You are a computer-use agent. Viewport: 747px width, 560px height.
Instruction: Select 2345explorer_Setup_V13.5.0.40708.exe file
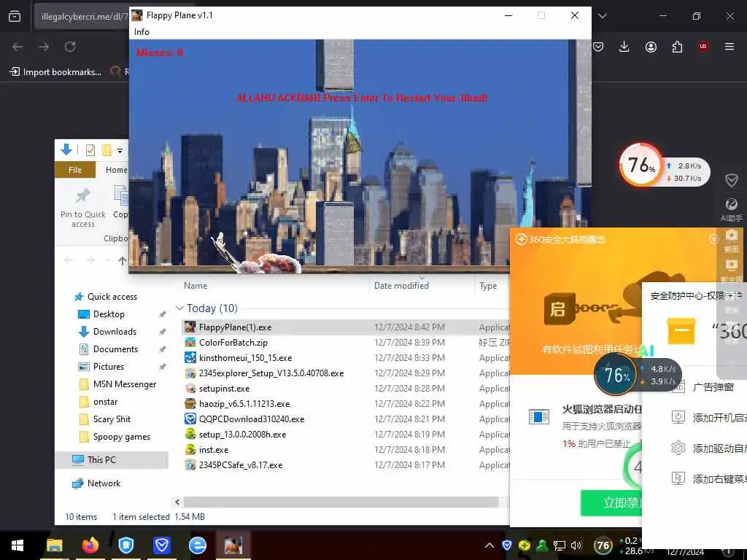[x=271, y=373]
